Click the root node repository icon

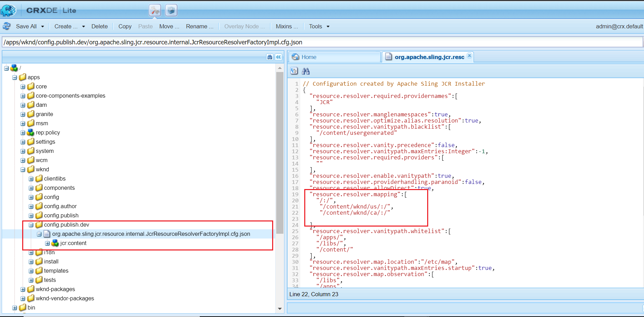tap(14, 68)
